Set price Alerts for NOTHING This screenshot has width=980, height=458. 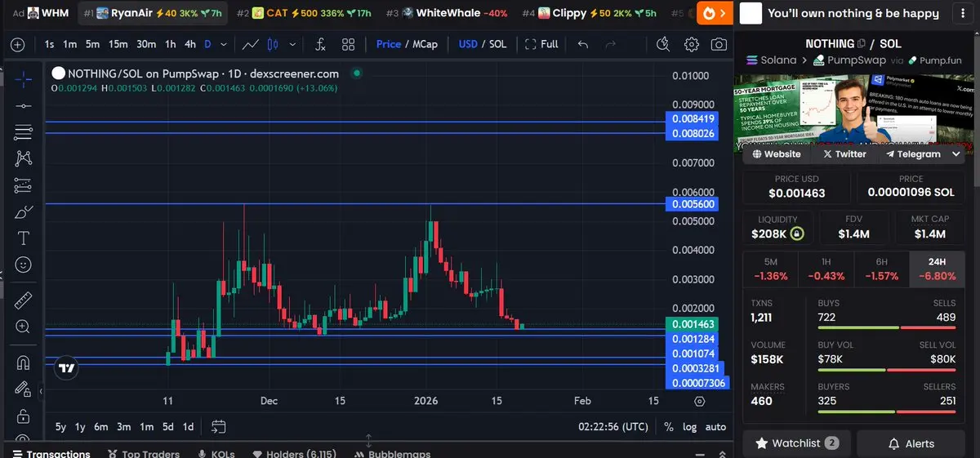[x=911, y=443]
